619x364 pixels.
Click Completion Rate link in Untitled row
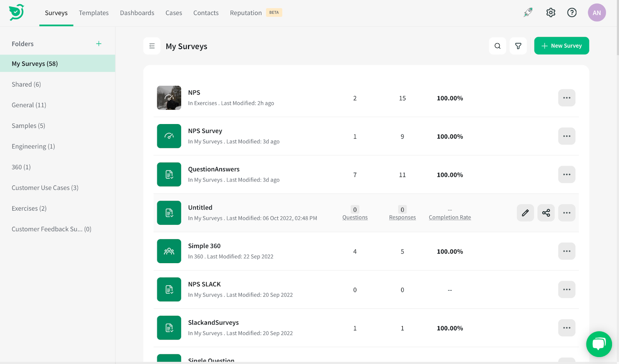(450, 217)
